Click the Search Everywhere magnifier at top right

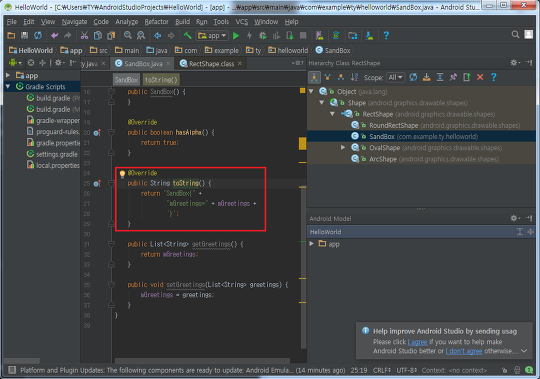point(515,34)
